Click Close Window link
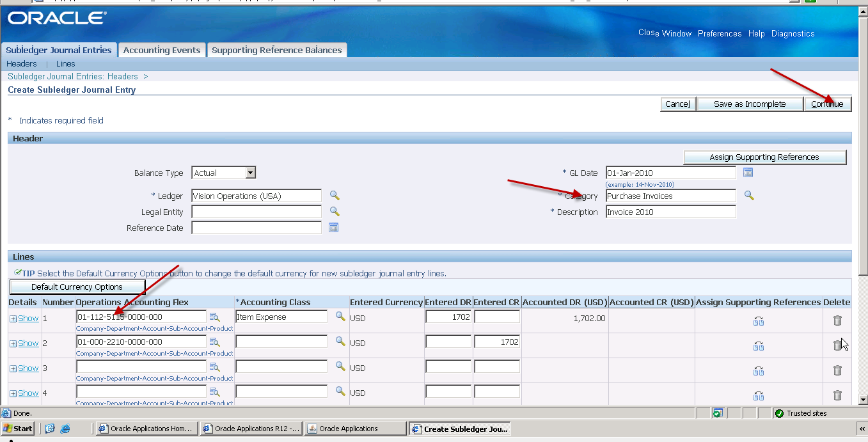 pos(665,33)
